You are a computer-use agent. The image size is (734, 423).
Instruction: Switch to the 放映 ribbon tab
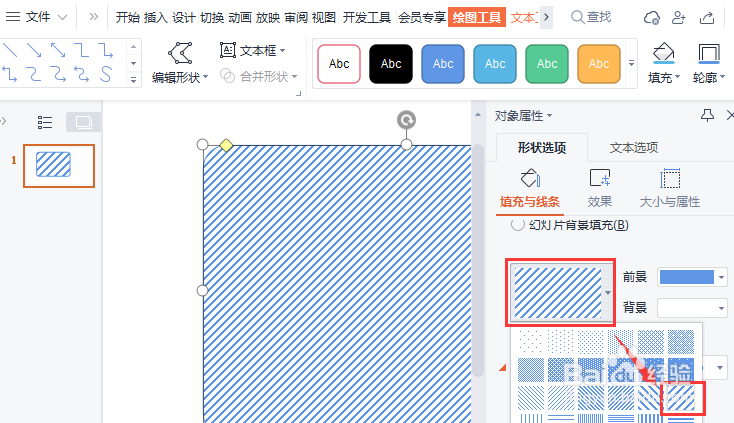click(268, 18)
